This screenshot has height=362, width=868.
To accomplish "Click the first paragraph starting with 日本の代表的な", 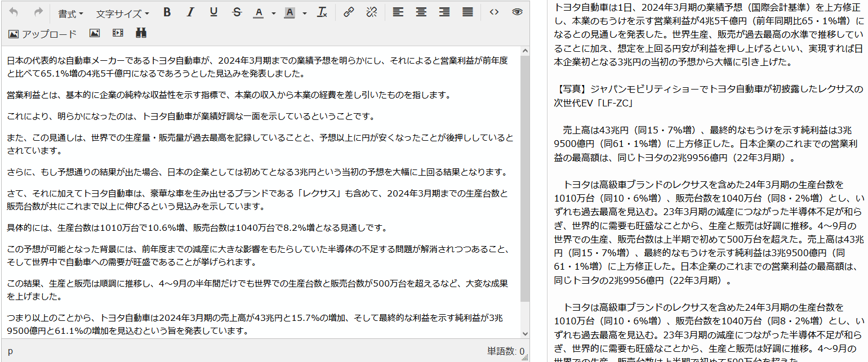I will pos(257,66).
